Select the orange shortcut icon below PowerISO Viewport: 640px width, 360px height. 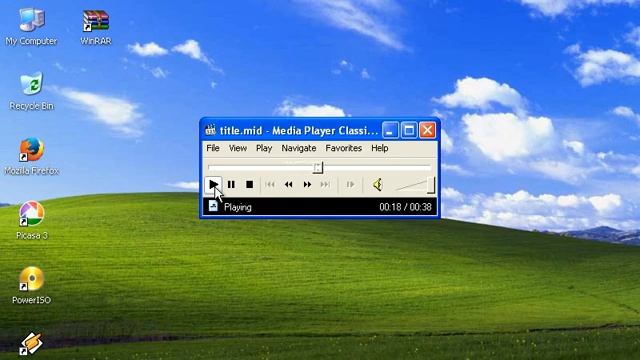(x=31, y=344)
